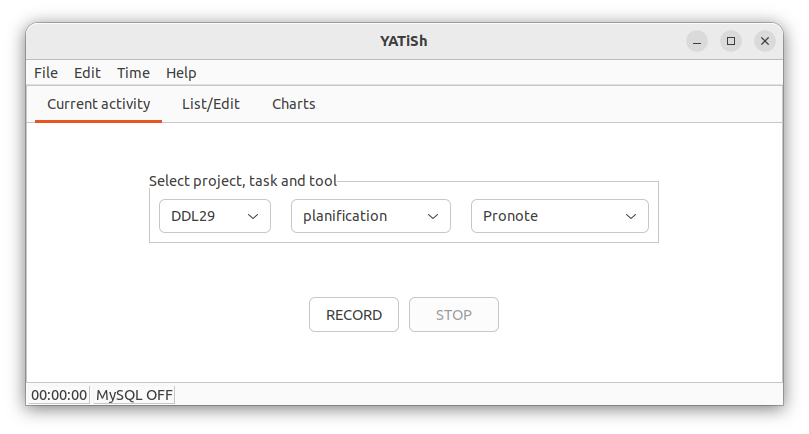Expand the Pronote tool dropdown
809x434 pixels.
(559, 216)
